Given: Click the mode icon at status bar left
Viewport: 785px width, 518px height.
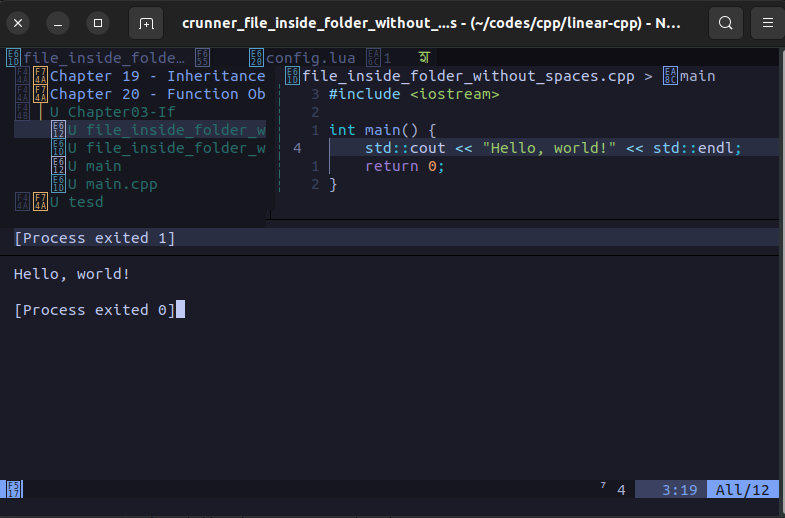Looking at the screenshot, I should pyautogui.click(x=14, y=489).
